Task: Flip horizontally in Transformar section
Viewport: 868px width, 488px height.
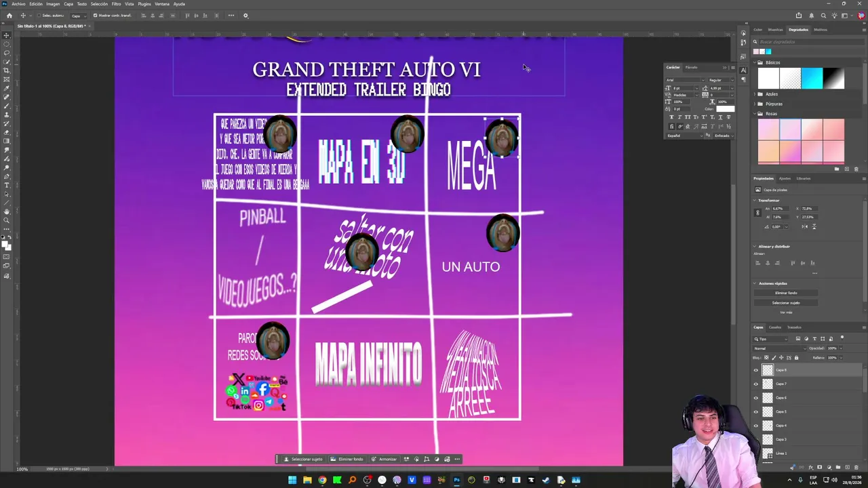Action: pyautogui.click(x=804, y=226)
